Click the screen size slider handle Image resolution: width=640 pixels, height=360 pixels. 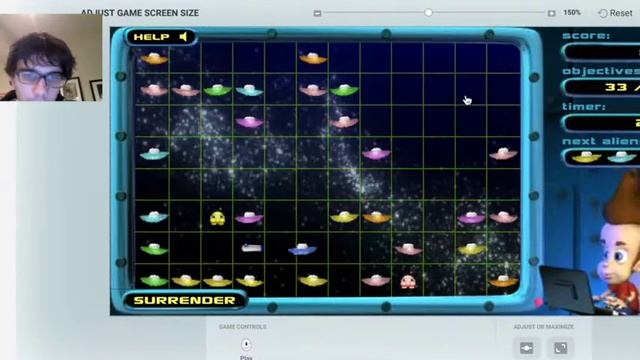coord(428,13)
